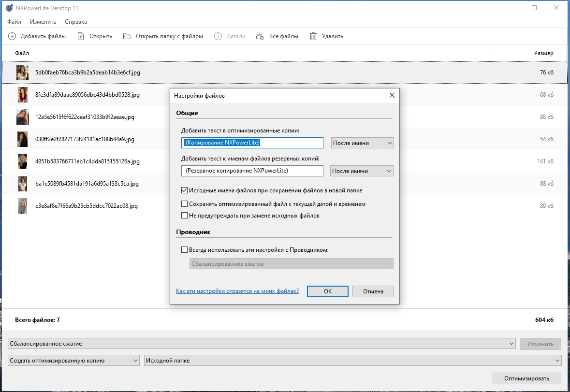Select file name ba1e5089fb4581da191a6d95a133c5ca.jpg
Viewport: 570px width, 392px height.
click(x=87, y=184)
